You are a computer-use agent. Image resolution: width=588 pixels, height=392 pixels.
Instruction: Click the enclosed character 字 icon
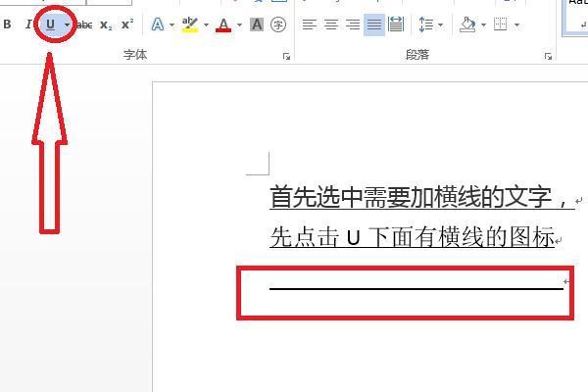coord(278,24)
